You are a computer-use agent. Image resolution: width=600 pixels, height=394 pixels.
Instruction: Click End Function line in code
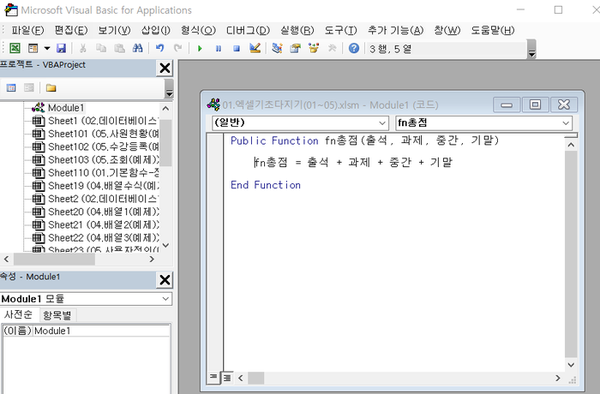(x=265, y=185)
